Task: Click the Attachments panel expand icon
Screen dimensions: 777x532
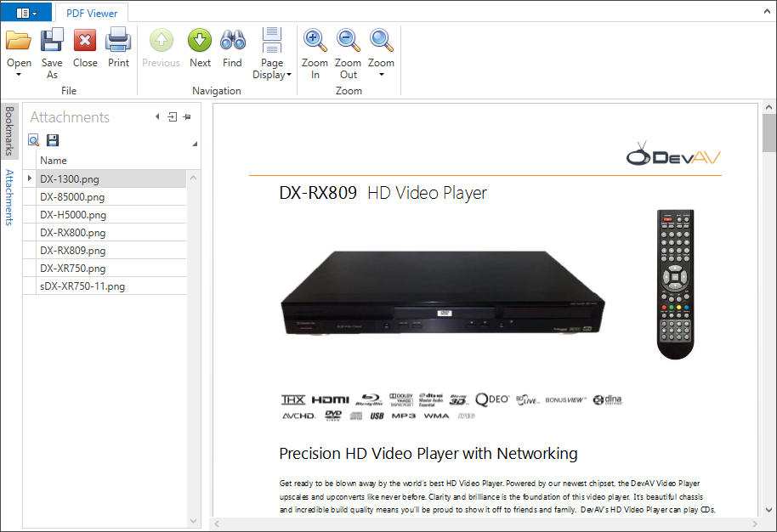Action: pos(172,117)
